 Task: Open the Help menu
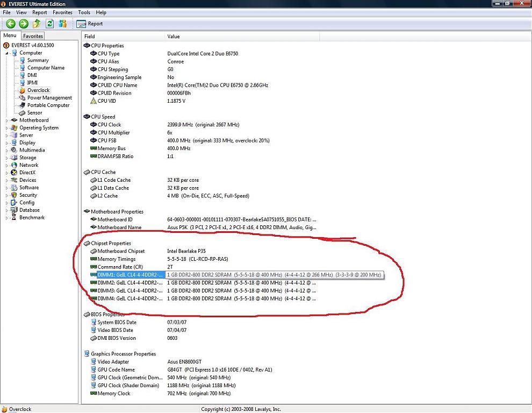tap(101, 12)
